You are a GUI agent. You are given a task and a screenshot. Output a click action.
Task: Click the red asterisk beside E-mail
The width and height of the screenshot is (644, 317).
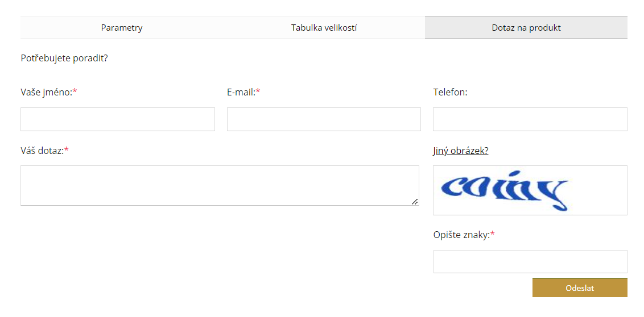point(258,91)
